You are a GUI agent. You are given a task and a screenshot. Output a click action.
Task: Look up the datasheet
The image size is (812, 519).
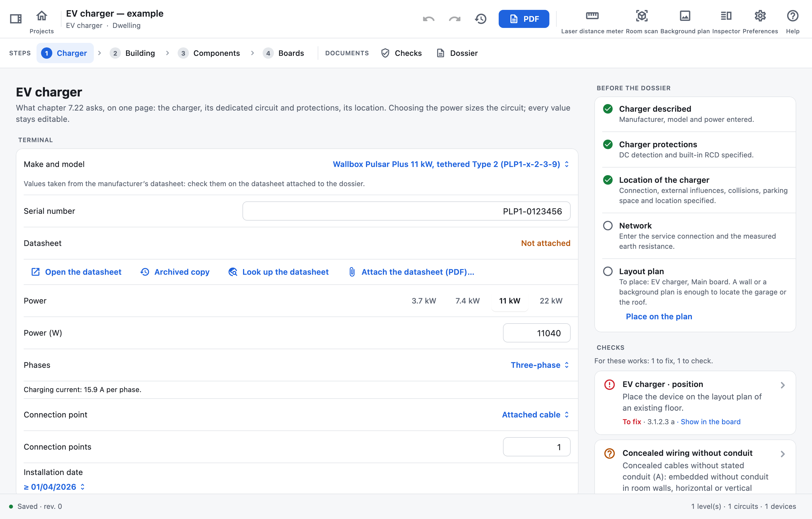tap(278, 272)
